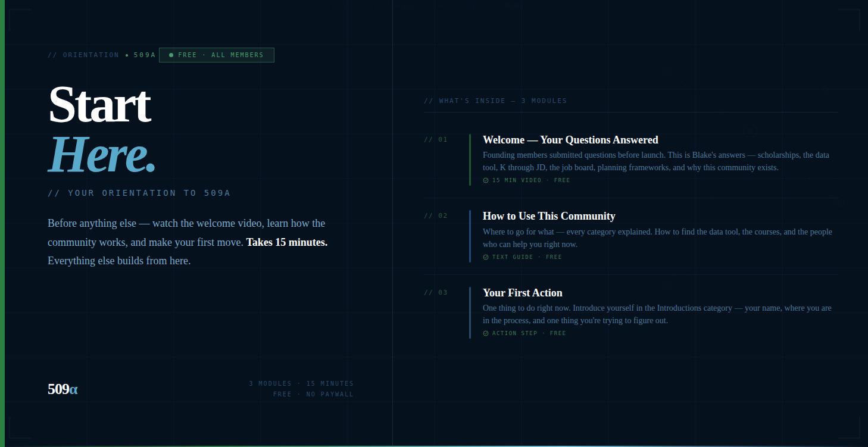Click the Start Here. headline

coord(102,129)
